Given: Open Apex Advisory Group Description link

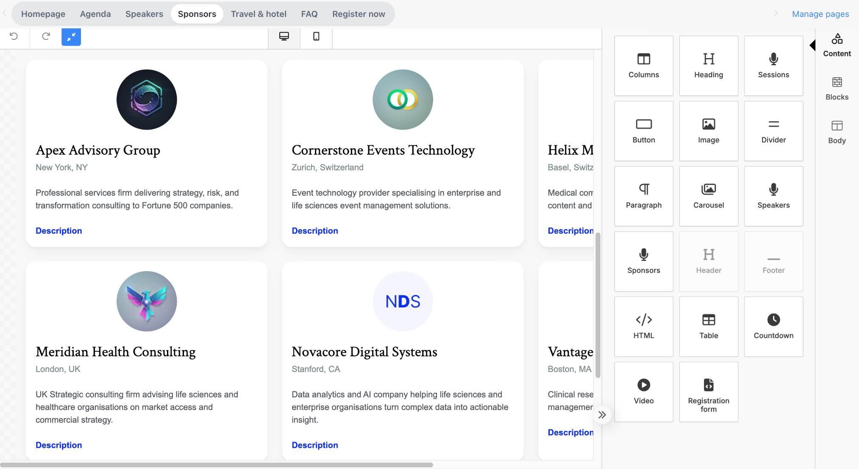Looking at the screenshot, I should click(59, 231).
